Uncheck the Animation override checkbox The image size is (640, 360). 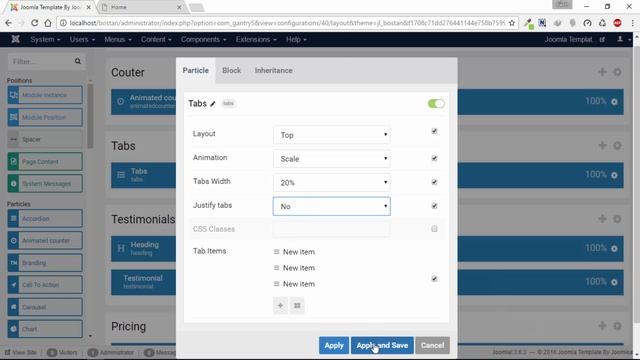(434, 158)
